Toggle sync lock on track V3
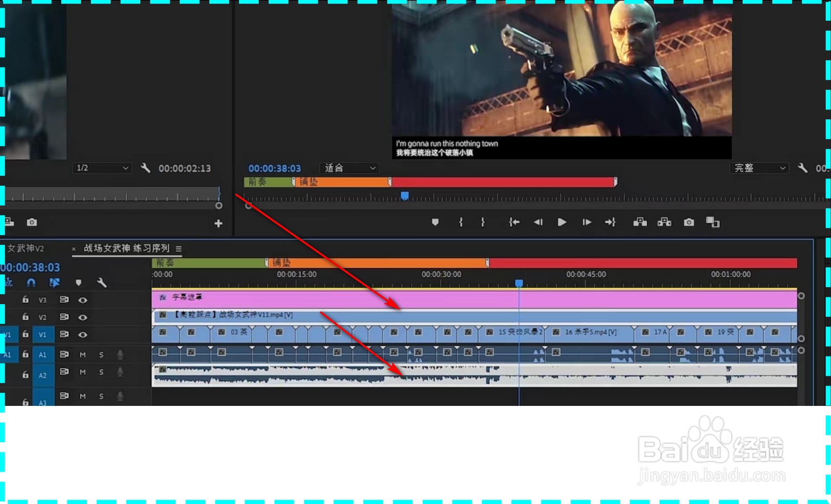 coord(64,299)
